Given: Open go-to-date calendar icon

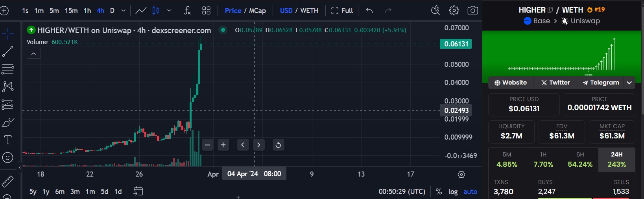Looking at the screenshot, I should [138, 192].
